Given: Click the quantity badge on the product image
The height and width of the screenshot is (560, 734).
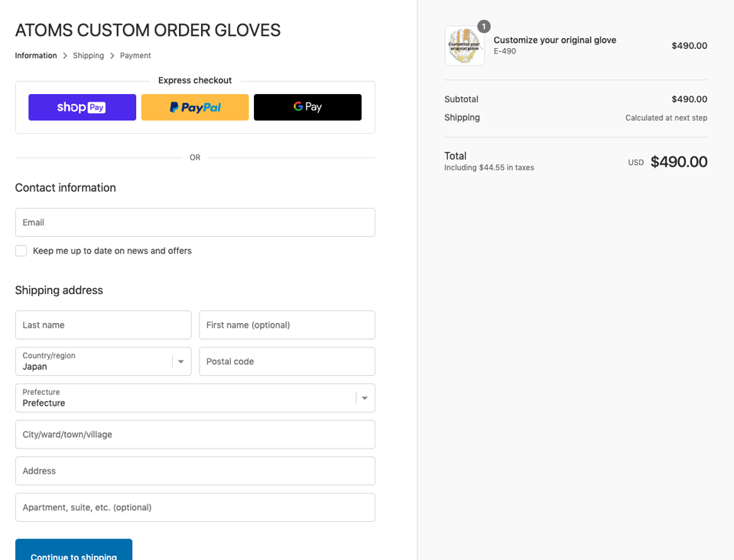Looking at the screenshot, I should 483,25.
